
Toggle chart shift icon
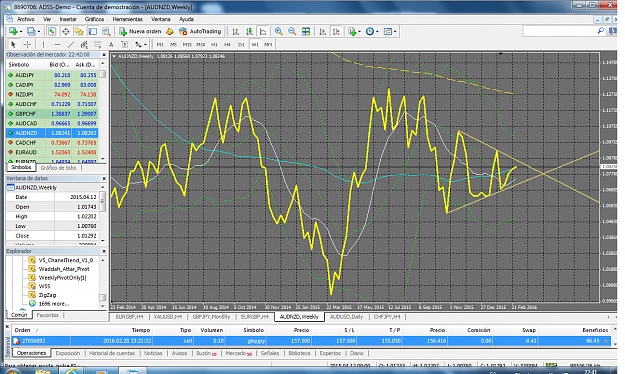coord(336,31)
